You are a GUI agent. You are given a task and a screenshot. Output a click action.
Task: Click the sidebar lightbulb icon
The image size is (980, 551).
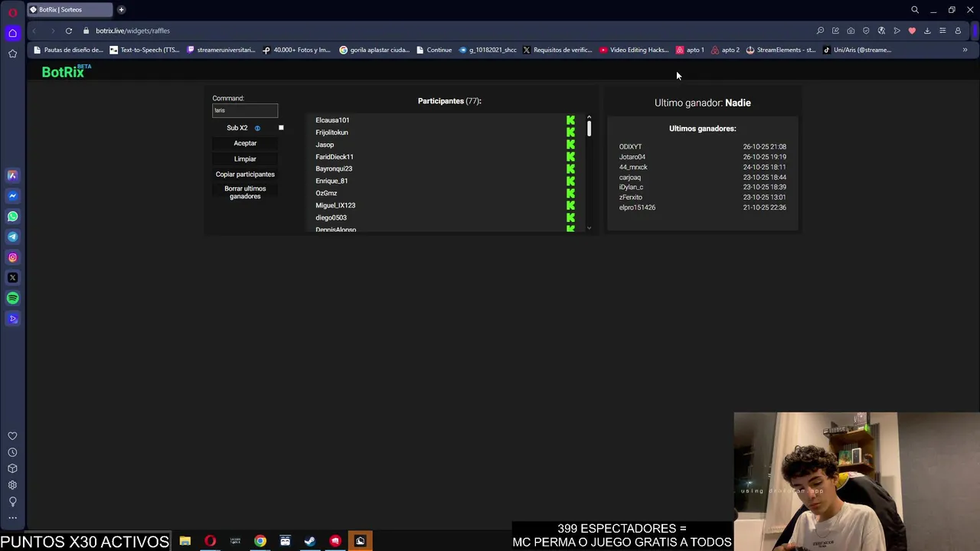[x=12, y=501]
